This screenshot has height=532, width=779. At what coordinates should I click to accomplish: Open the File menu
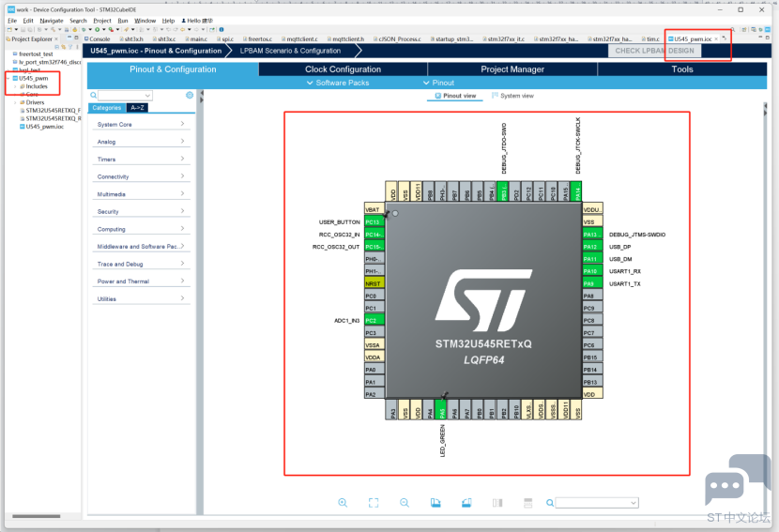tap(12, 21)
